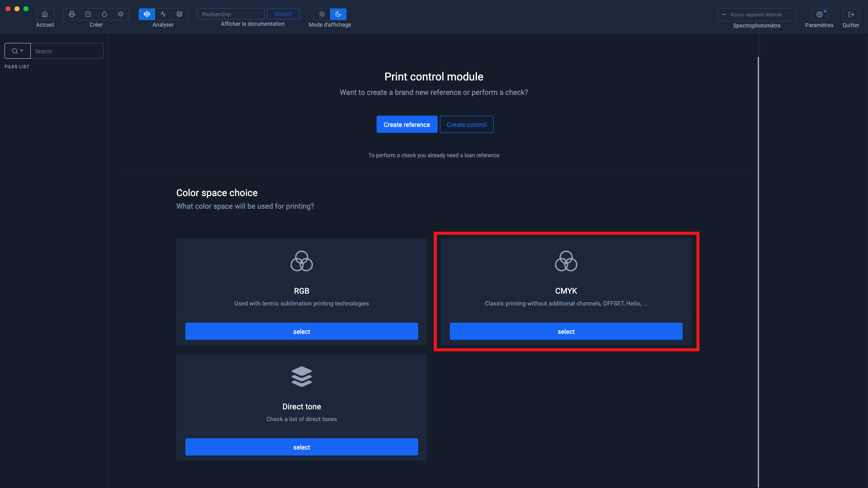Click the Spectrophotomètre label
868x488 pixels.
tap(757, 26)
